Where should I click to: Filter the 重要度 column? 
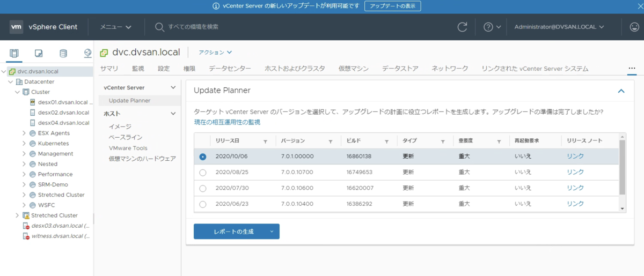[499, 141]
